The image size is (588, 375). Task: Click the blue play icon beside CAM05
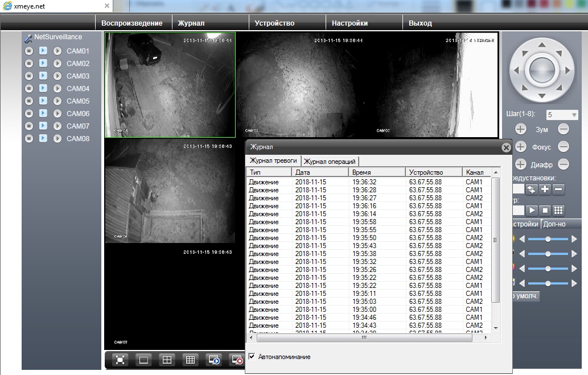coord(43,101)
